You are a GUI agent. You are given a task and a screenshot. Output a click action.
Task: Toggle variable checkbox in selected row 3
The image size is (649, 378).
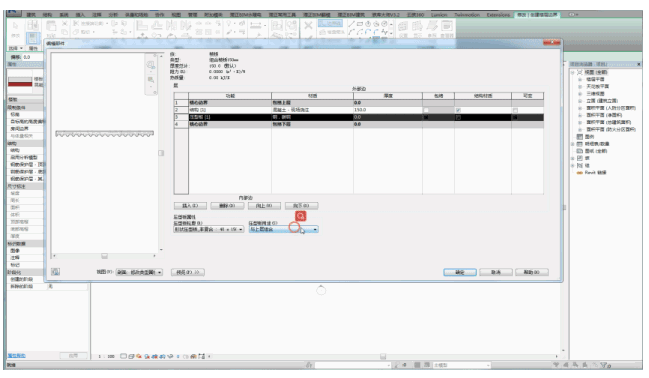coord(515,117)
